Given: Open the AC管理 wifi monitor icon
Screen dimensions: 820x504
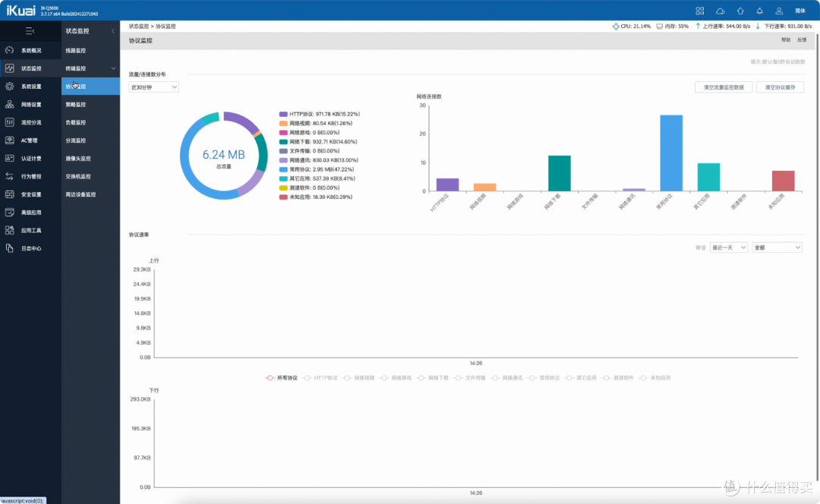Looking at the screenshot, I should (9, 140).
